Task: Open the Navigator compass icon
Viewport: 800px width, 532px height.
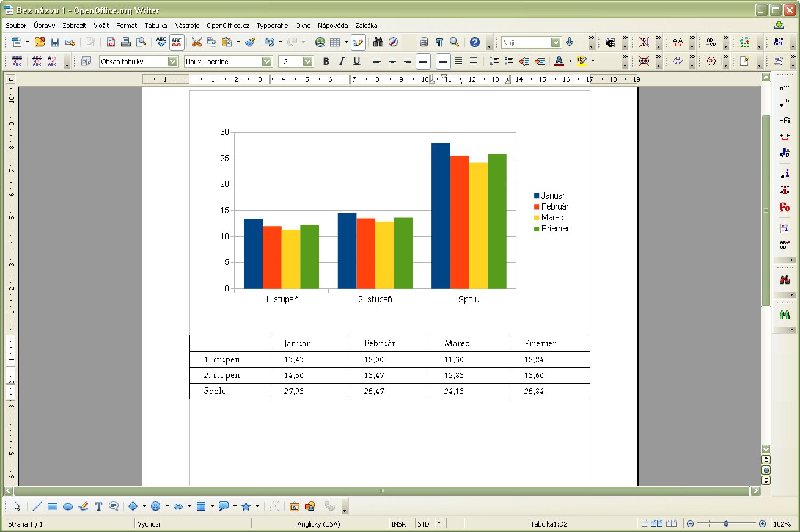Action: [393, 42]
